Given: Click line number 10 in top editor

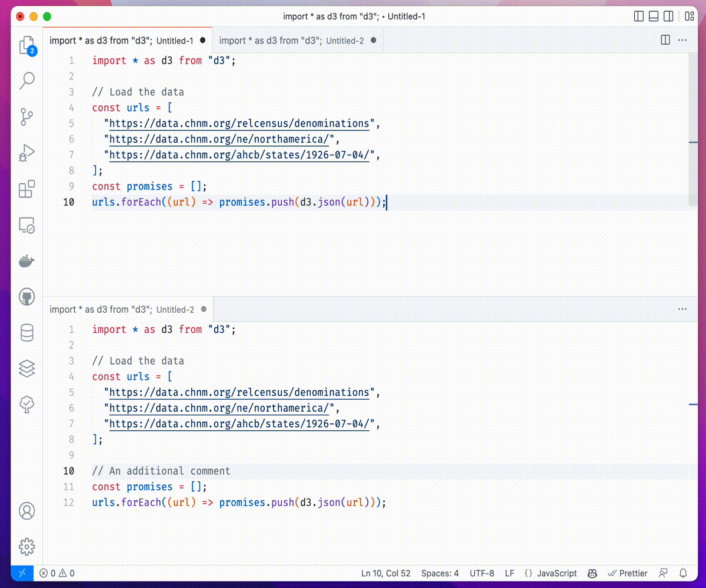Looking at the screenshot, I should point(68,202).
